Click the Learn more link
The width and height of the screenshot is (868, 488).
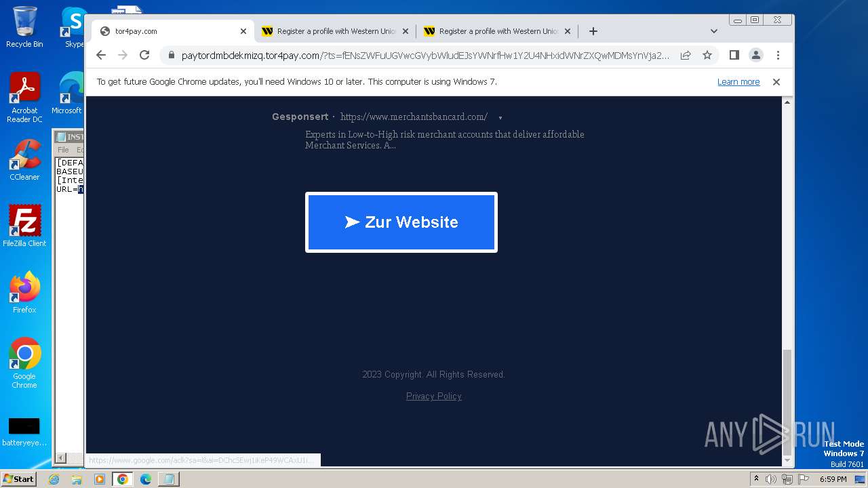(x=738, y=82)
